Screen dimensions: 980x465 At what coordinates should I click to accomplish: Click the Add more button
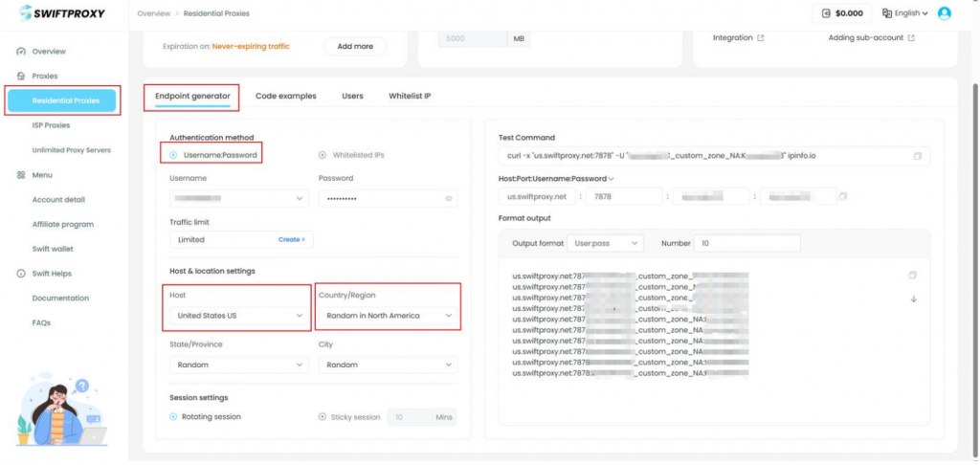point(355,46)
